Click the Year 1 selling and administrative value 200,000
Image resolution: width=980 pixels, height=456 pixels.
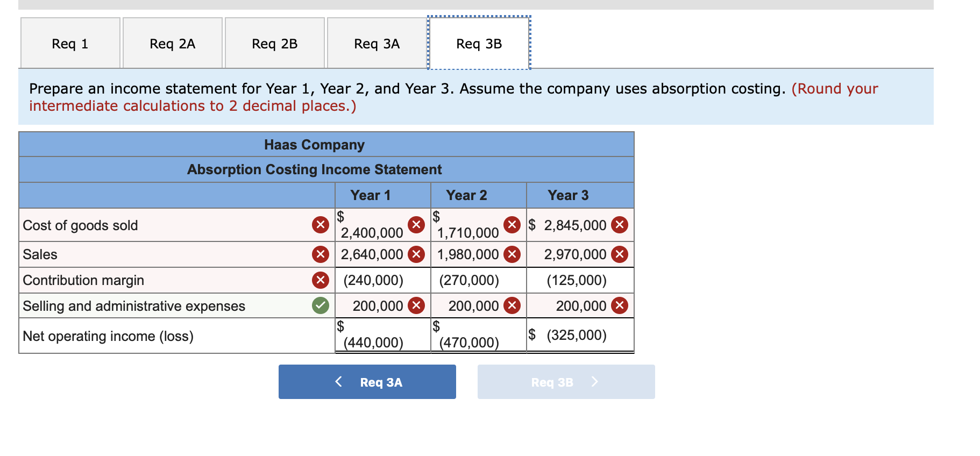pyautogui.click(x=378, y=306)
